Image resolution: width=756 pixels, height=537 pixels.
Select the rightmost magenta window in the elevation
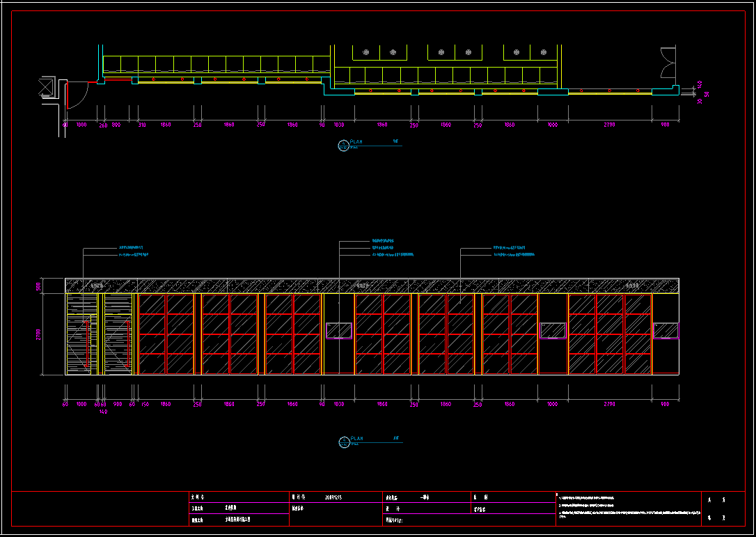666,330
